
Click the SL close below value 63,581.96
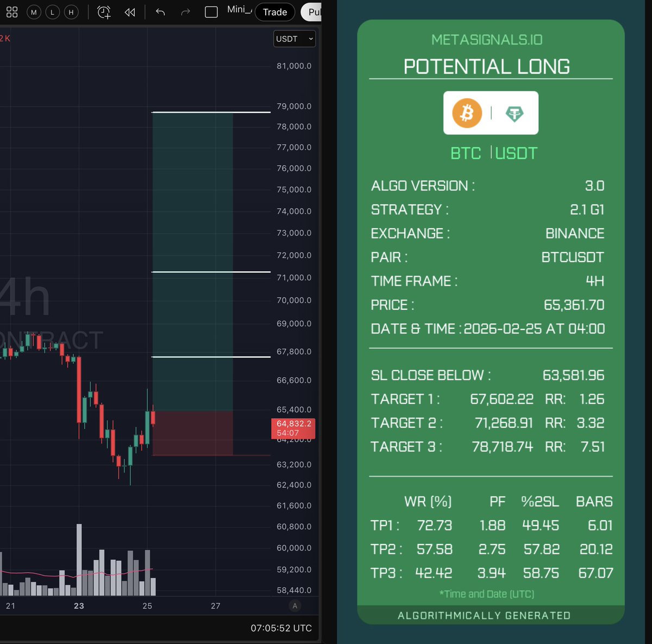[573, 375]
